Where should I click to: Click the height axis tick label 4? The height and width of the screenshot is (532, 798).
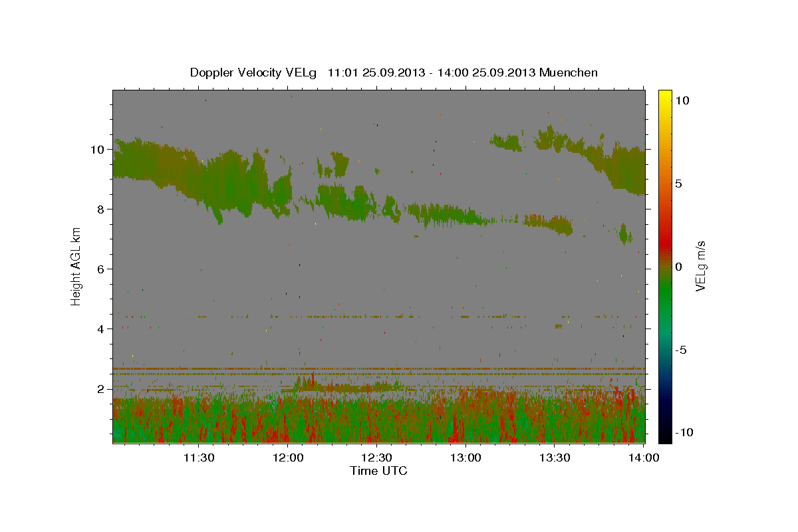click(102, 329)
